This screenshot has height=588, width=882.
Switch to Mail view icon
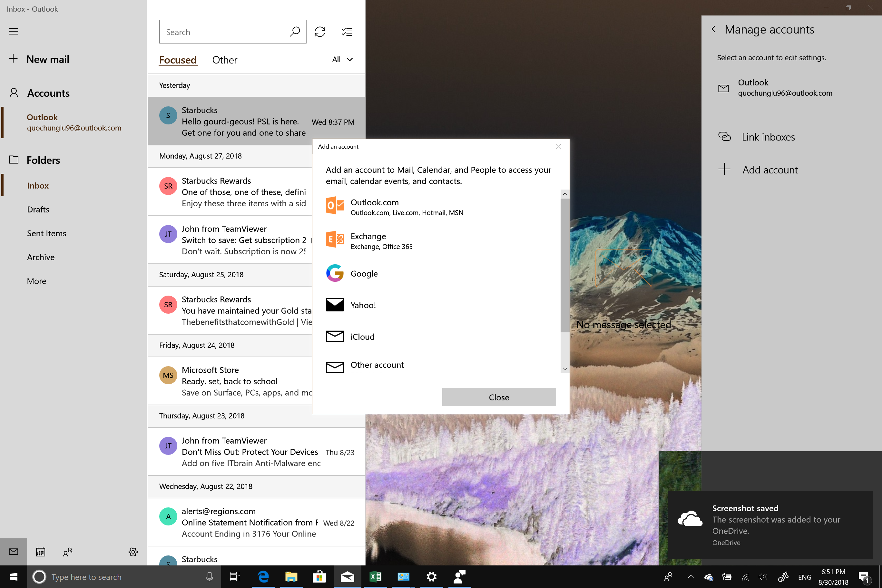14,552
